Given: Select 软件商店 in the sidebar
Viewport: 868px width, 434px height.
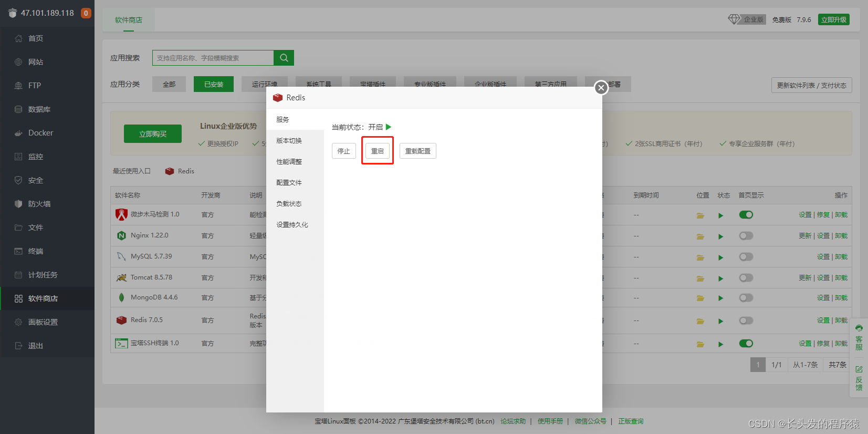Looking at the screenshot, I should click(x=47, y=298).
